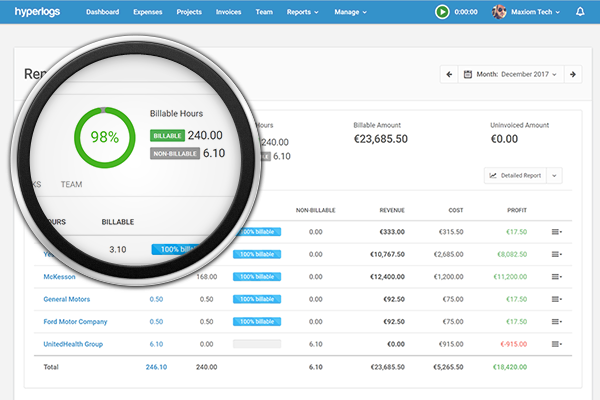
Task: Open the row menu icon for Ford Motor Company
Action: (557, 322)
